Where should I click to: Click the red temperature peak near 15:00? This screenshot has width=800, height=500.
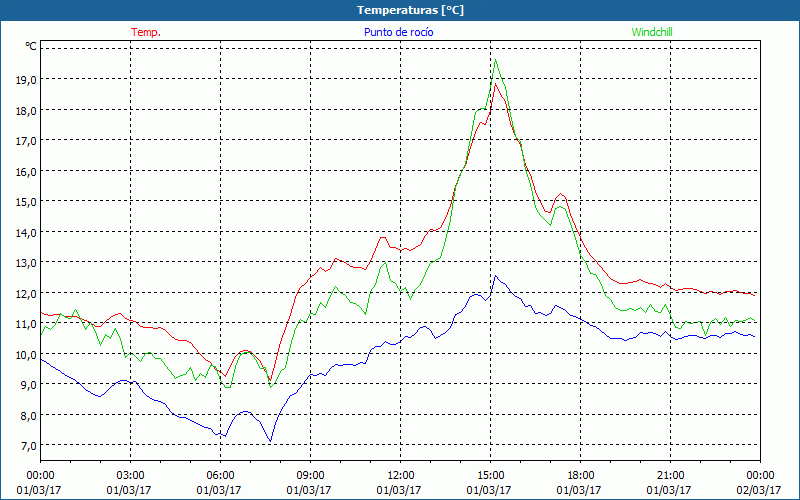coord(495,84)
